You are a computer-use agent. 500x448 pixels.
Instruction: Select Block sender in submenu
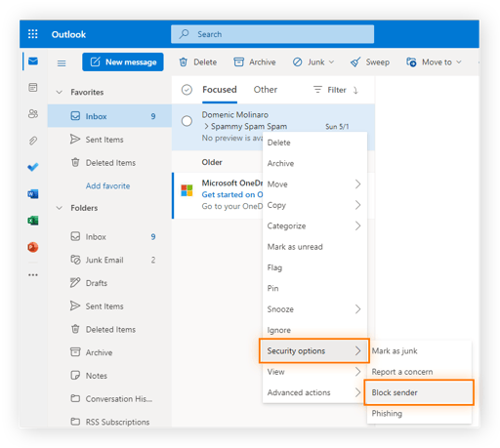tap(419, 392)
